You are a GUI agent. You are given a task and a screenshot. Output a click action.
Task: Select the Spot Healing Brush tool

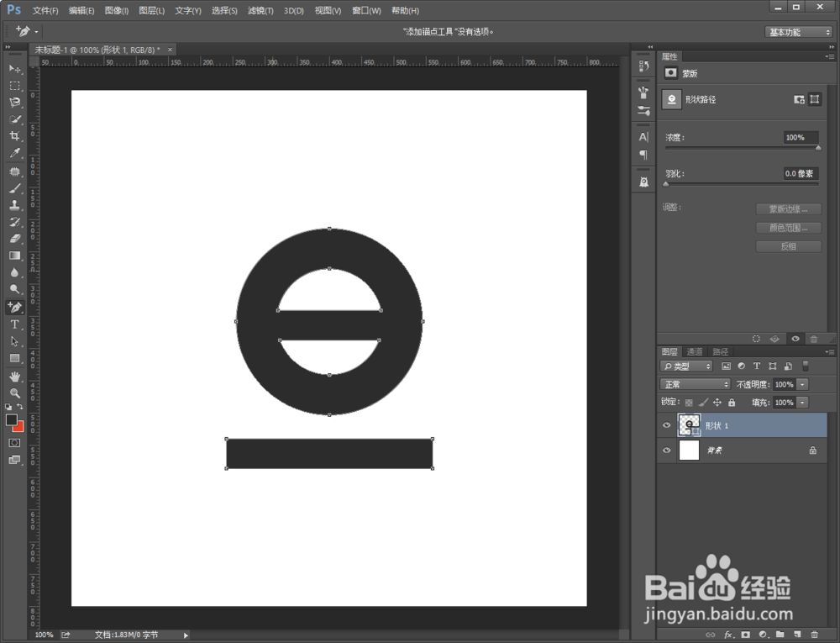[x=14, y=171]
